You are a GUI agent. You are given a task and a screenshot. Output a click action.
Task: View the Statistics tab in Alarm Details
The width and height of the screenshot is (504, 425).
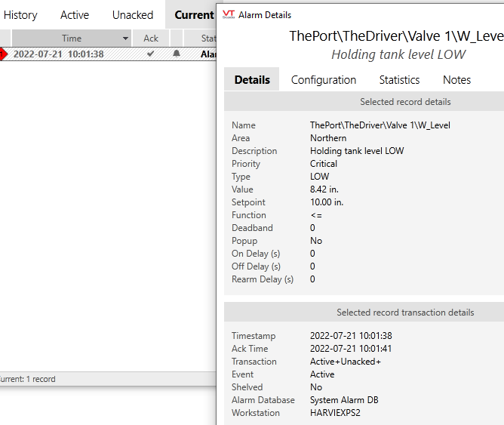tap(399, 80)
